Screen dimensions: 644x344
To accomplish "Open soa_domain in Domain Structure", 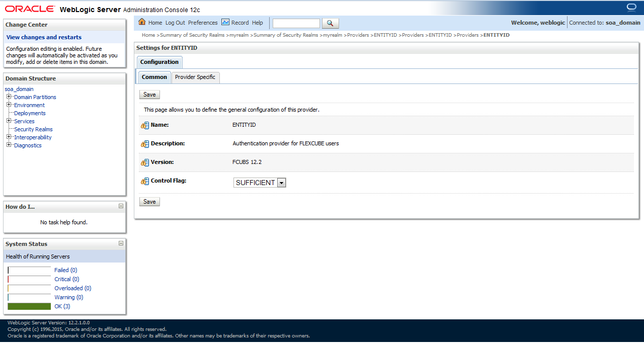I will point(19,89).
